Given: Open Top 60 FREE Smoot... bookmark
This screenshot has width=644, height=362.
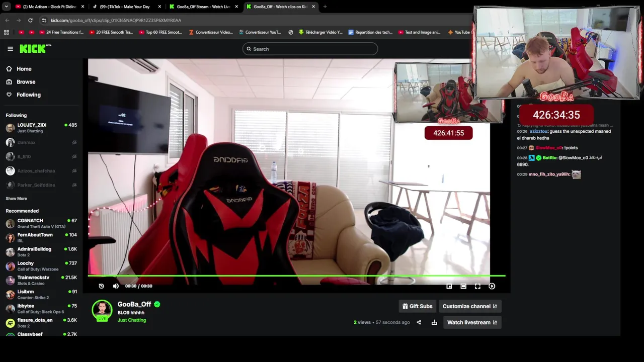Looking at the screenshot, I should click(160, 32).
